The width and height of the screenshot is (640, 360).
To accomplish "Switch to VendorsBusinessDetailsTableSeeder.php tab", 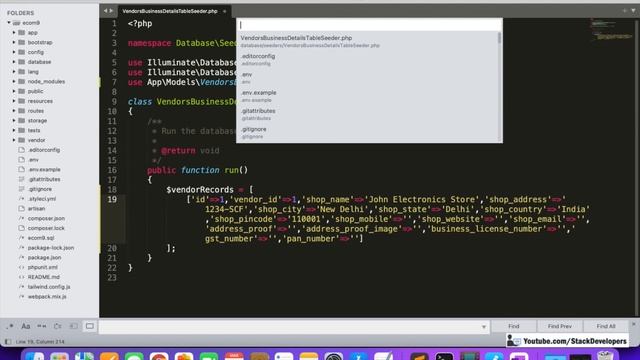I will pyautogui.click(x=170, y=11).
